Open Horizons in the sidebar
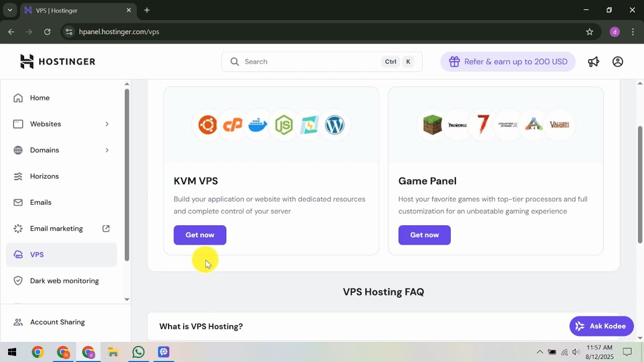The image size is (644, 362). pyautogui.click(x=61, y=176)
